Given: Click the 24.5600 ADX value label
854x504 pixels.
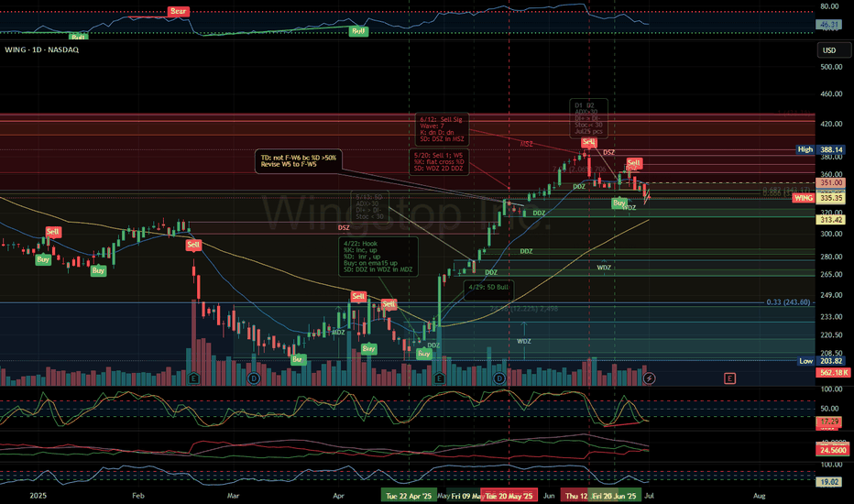Looking at the screenshot, I should [833, 450].
